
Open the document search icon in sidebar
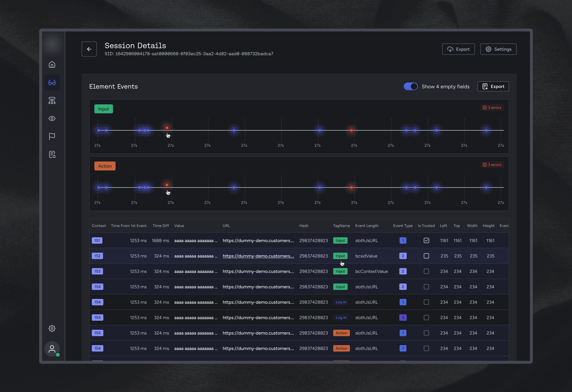(52, 154)
